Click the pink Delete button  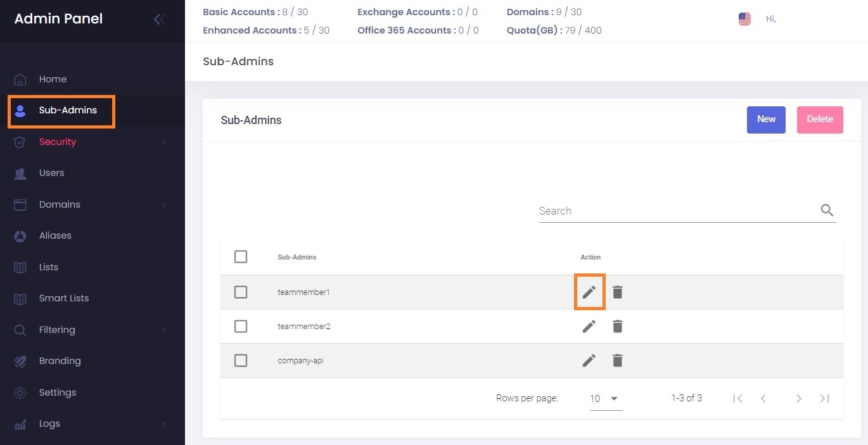click(820, 120)
